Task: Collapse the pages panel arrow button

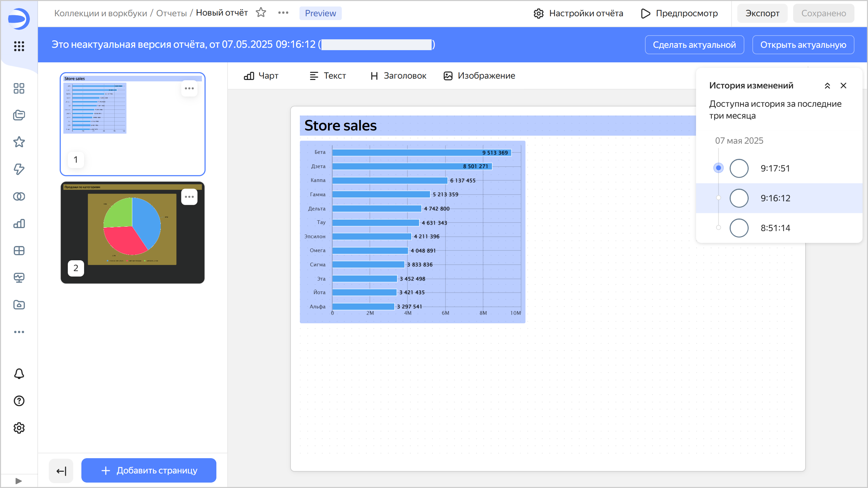Action: point(61,471)
